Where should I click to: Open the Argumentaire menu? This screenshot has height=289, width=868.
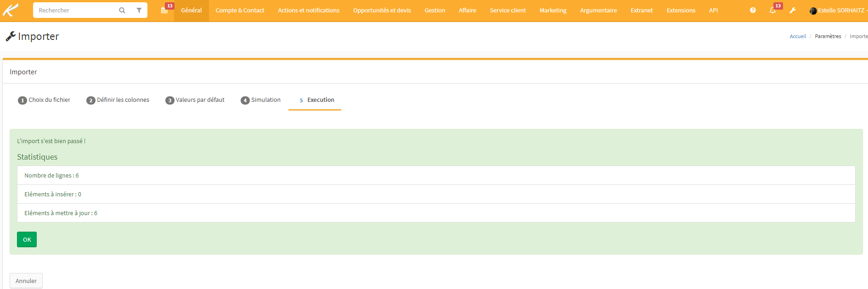click(x=598, y=10)
